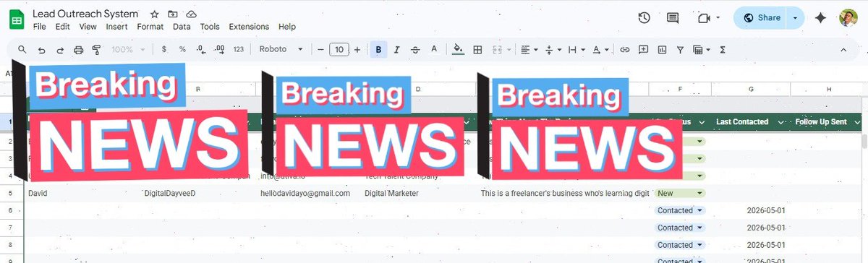Open Follow Up Sent column filter arrow
This screenshot has width=868, height=263.
click(x=857, y=122)
